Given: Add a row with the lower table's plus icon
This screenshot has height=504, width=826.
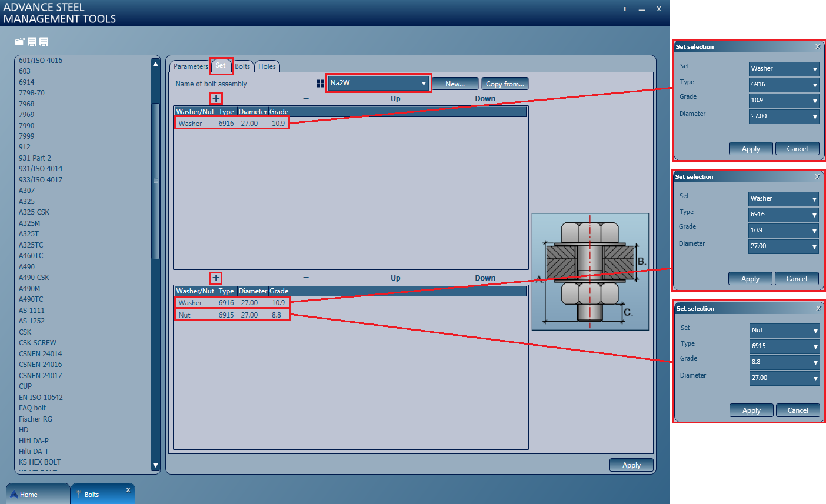Looking at the screenshot, I should tap(216, 278).
